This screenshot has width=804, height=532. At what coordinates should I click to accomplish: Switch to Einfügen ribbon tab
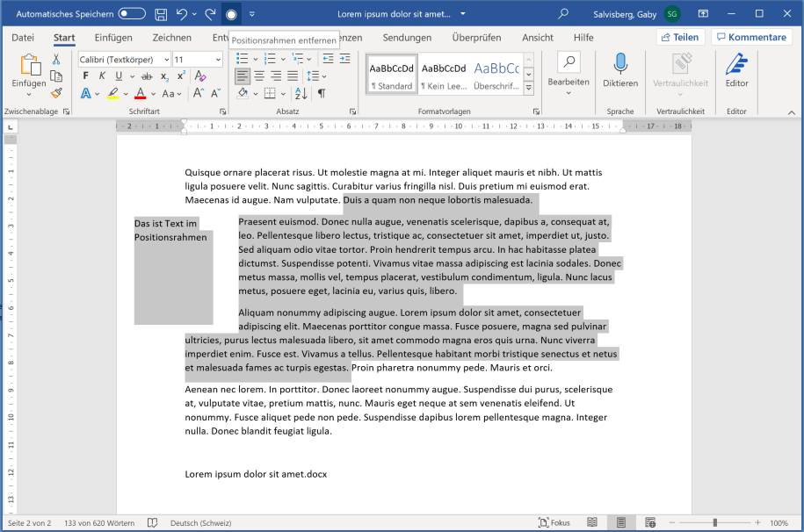pyautogui.click(x=113, y=38)
